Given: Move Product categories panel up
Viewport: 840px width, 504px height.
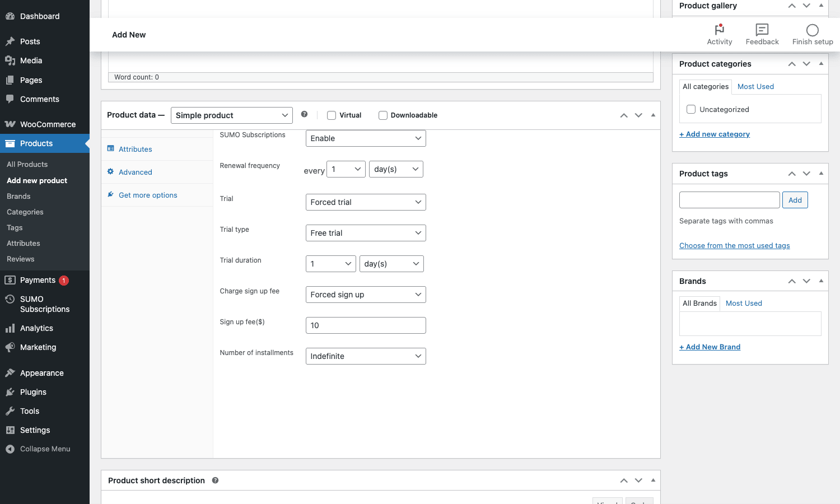Looking at the screenshot, I should pyautogui.click(x=792, y=64).
